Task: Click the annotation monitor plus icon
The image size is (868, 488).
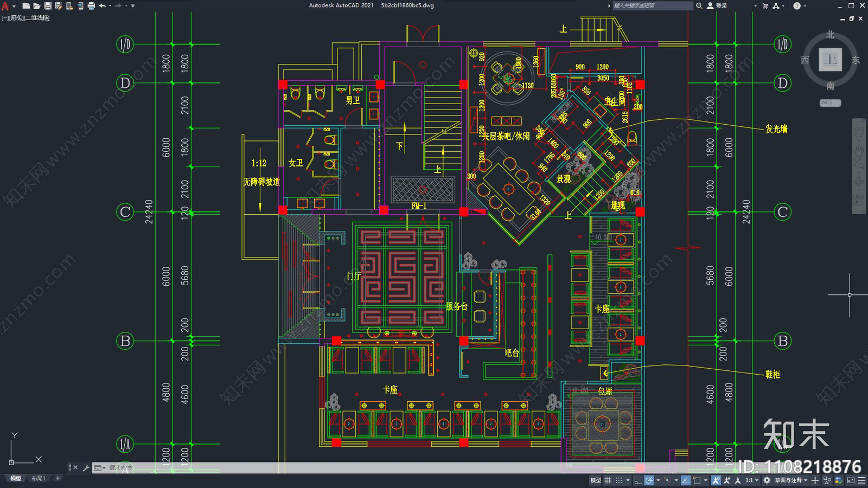Action: (x=815, y=480)
